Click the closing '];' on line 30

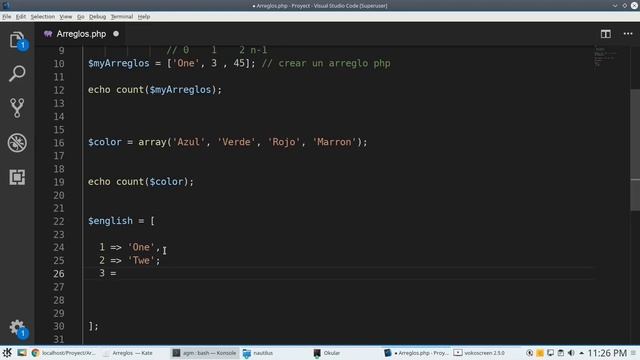tap(93, 326)
